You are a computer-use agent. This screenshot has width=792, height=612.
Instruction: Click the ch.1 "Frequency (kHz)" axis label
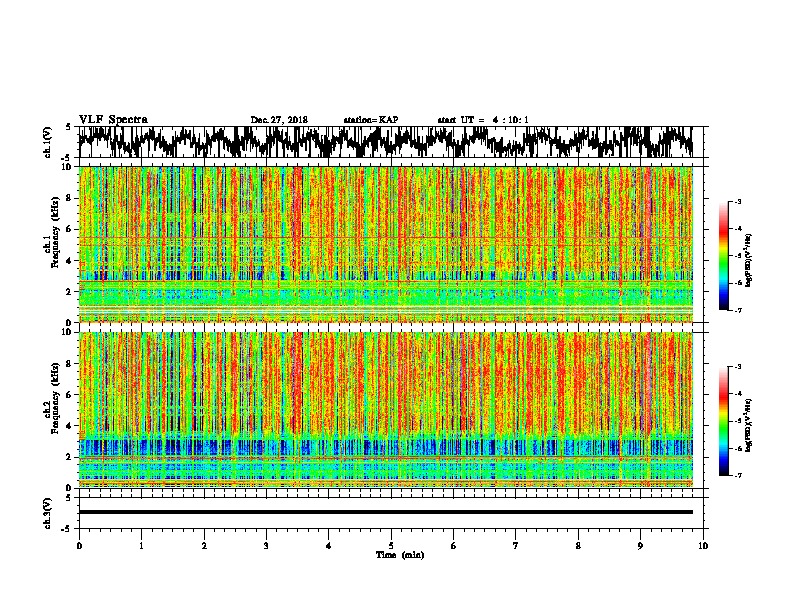click(x=55, y=232)
